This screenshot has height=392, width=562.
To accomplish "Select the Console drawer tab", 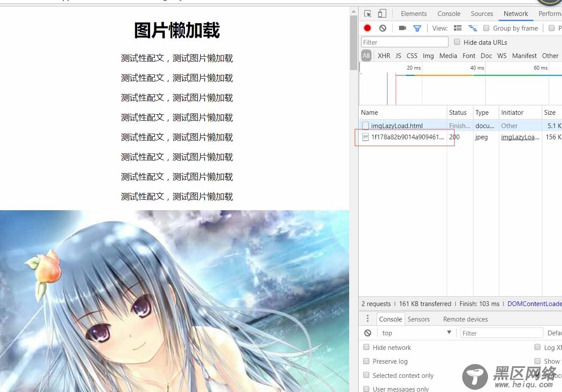I will coord(390,319).
